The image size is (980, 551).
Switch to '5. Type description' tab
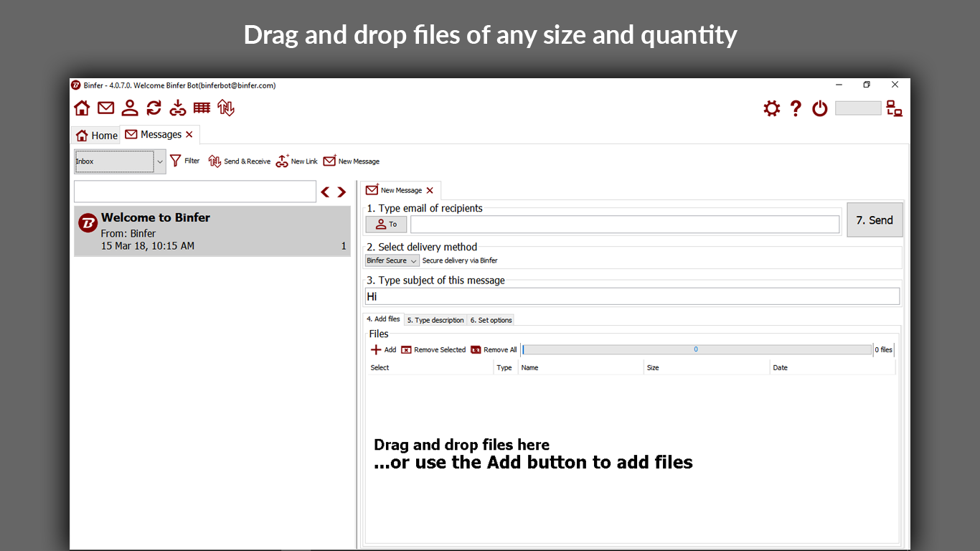coord(435,320)
